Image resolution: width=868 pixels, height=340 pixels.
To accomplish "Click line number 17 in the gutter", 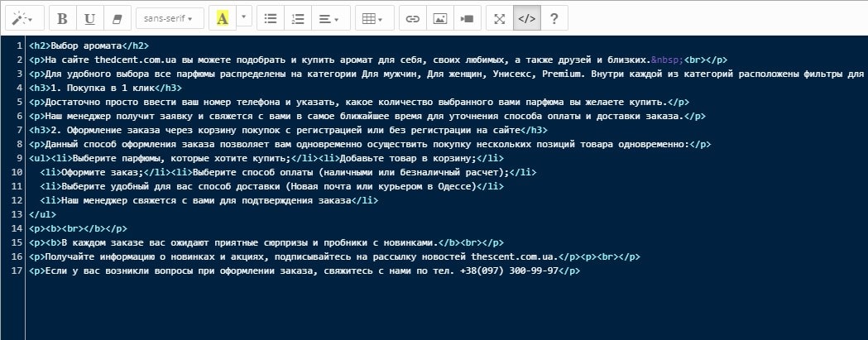I will coord(17,271).
